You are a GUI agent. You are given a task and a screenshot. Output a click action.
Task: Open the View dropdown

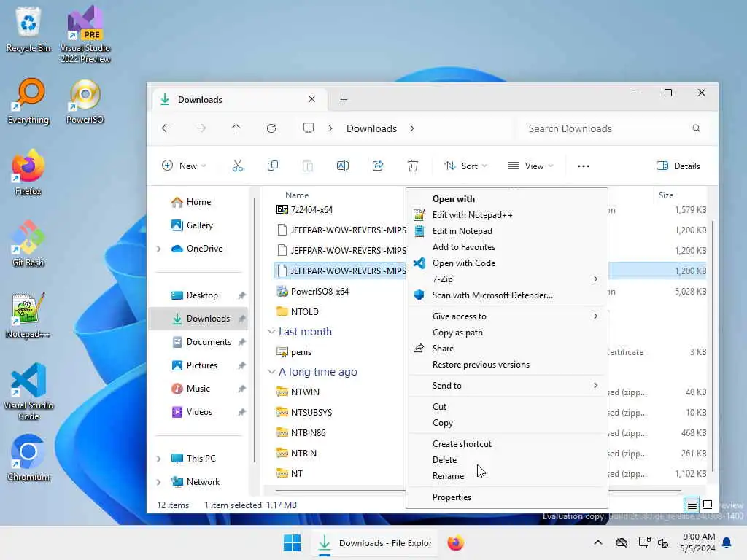pyautogui.click(x=530, y=166)
